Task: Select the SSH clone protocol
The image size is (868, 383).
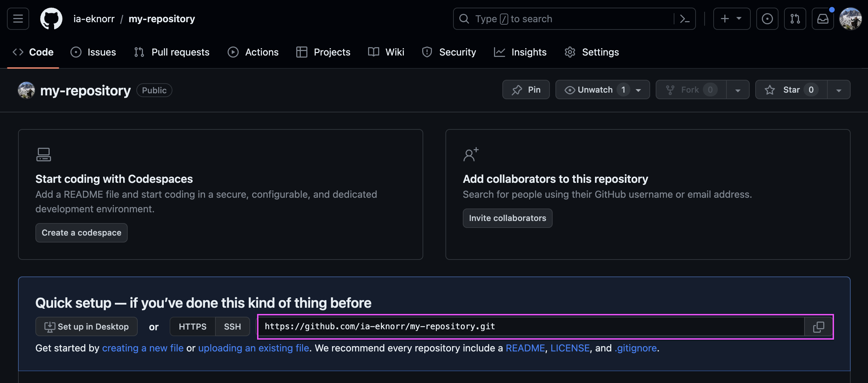Action: 232,326
